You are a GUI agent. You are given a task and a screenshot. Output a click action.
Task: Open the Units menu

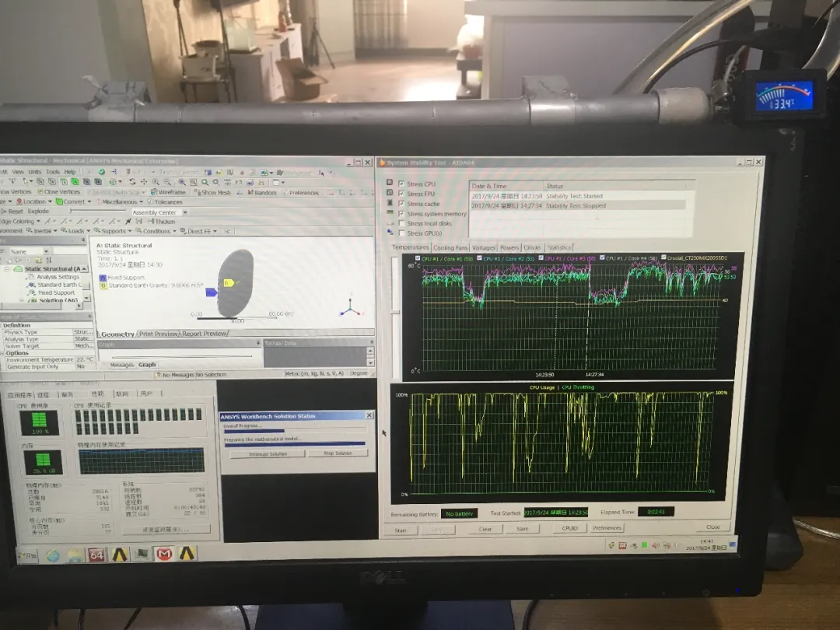[35, 172]
